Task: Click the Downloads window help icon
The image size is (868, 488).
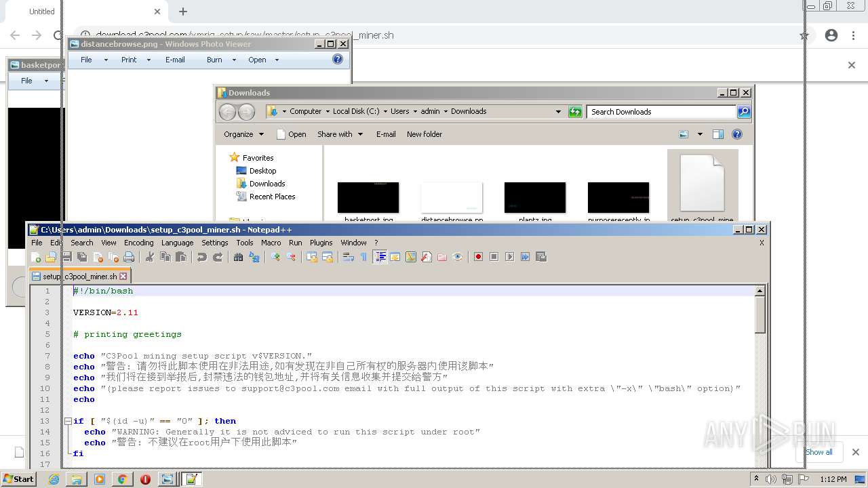Action: click(x=737, y=134)
